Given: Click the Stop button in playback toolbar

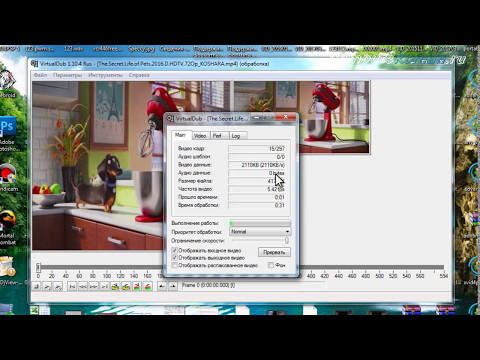Looking at the screenshot, I should [x=37, y=286].
